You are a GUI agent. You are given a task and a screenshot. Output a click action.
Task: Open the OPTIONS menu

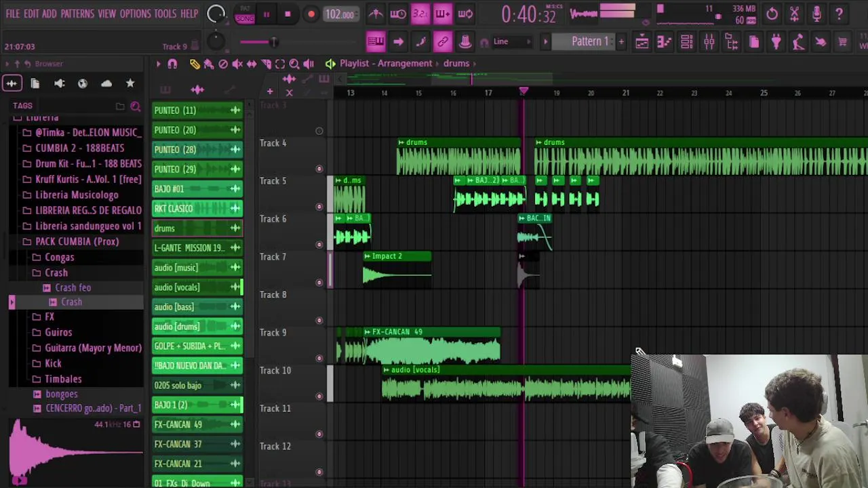(135, 14)
